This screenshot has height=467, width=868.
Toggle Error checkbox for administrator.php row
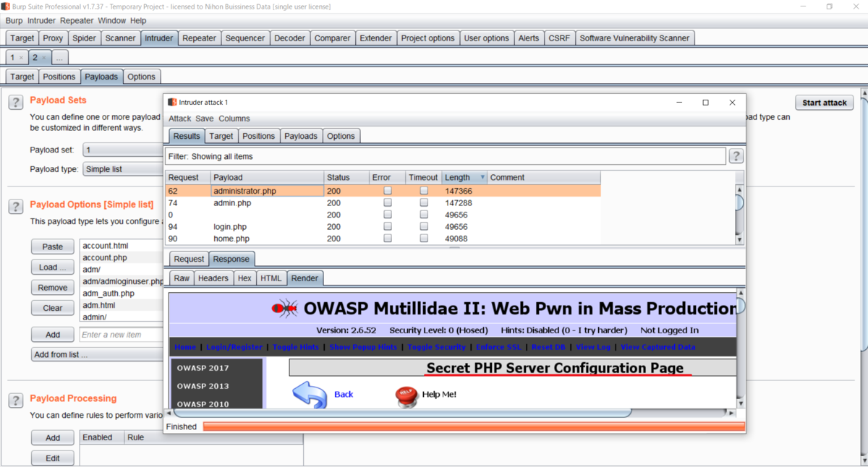pyautogui.click(x=388, y=191)
